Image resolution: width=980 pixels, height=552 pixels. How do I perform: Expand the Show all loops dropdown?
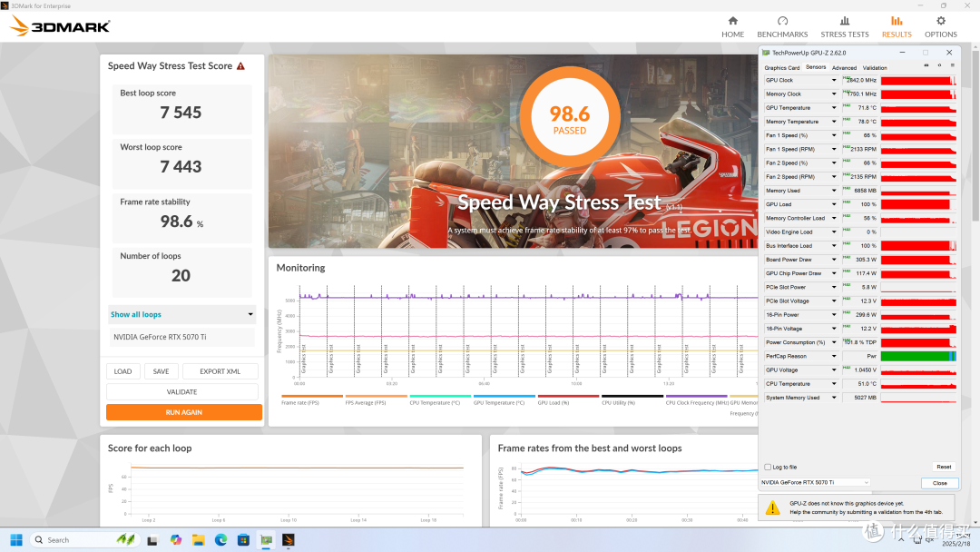181,314
